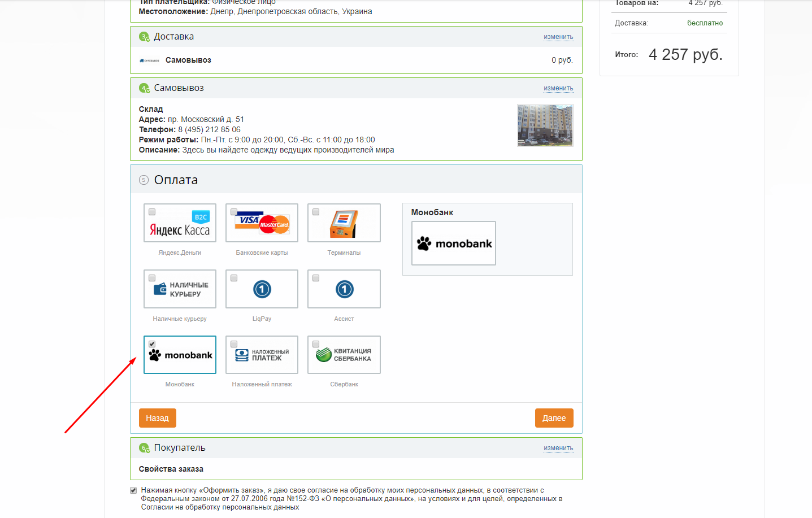Click the Самовывоз delivery option row name
The image size is (812, 518).
pyautogui.click(x=188, y=60)
